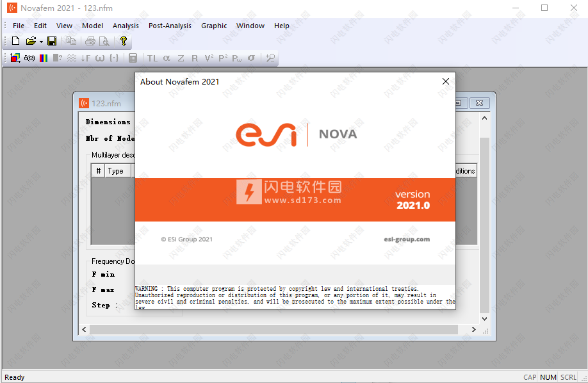Click the Copy toolbar icon
Viewport: 588px width, 383px height.
click(71, 41)
